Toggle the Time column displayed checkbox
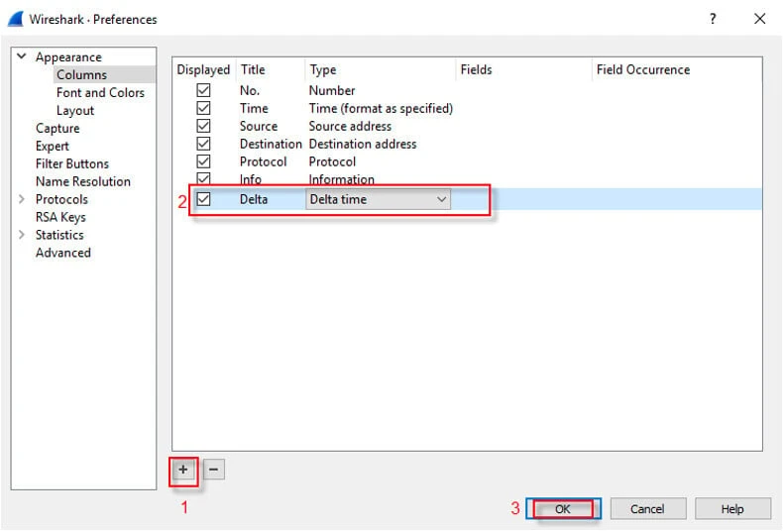The image size is (784, 532). (x=203, y=108)
